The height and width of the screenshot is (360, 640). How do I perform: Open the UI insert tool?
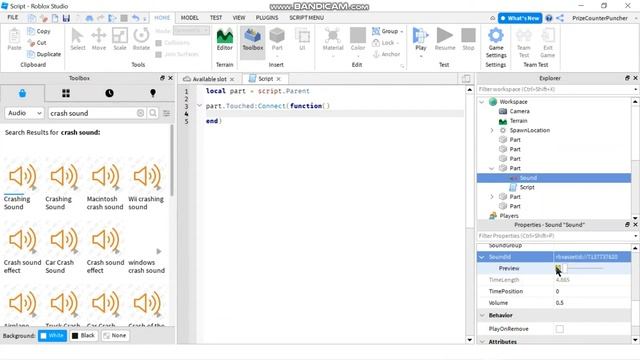point(302,40)
